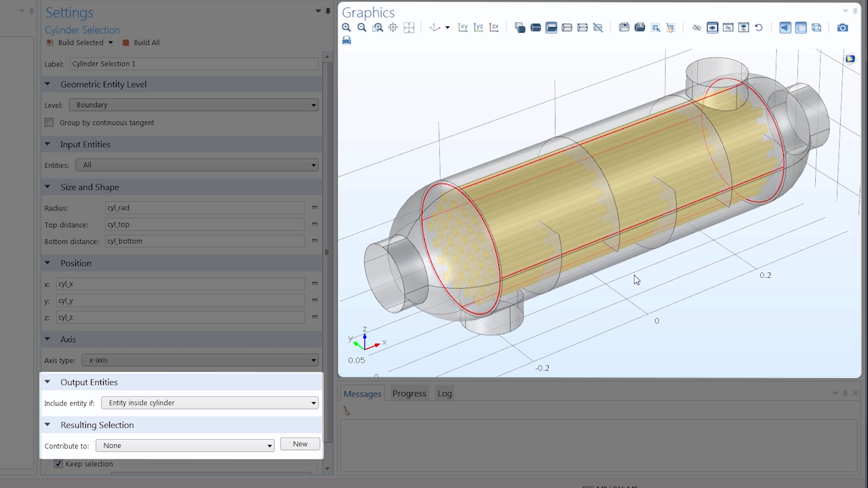Open the Entities All dropdown
The image size is (868, 488).
[197, 165]
